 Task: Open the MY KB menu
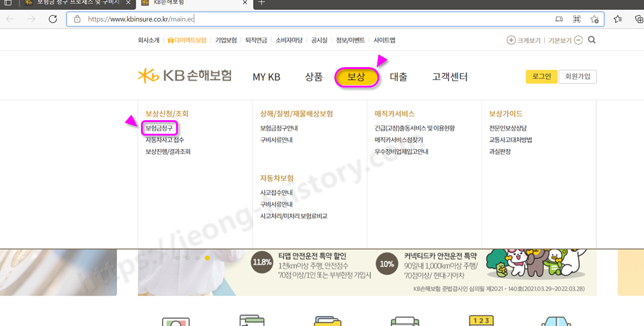pos(266,77)
